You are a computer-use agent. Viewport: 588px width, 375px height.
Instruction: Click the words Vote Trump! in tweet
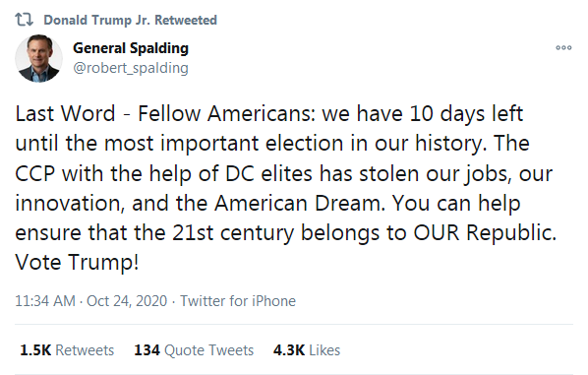pyautogui.click(x=77, y=262)
